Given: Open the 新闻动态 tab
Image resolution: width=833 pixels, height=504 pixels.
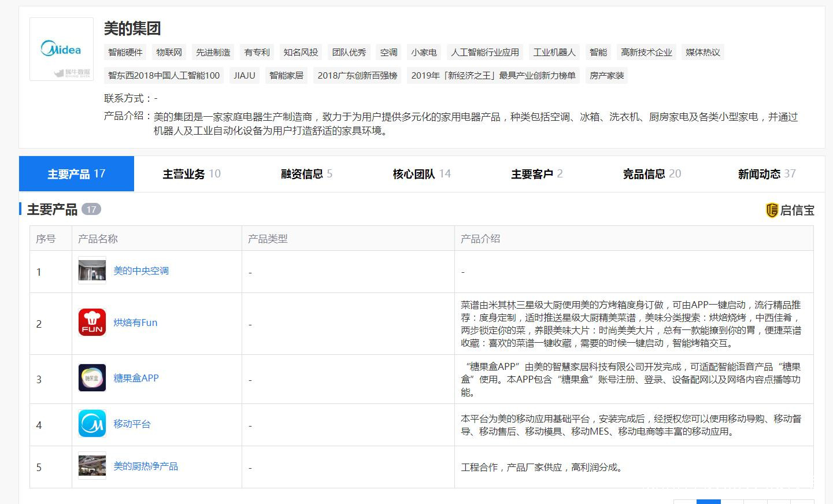Looking at the screenshot, I should [x=767, y=174].
